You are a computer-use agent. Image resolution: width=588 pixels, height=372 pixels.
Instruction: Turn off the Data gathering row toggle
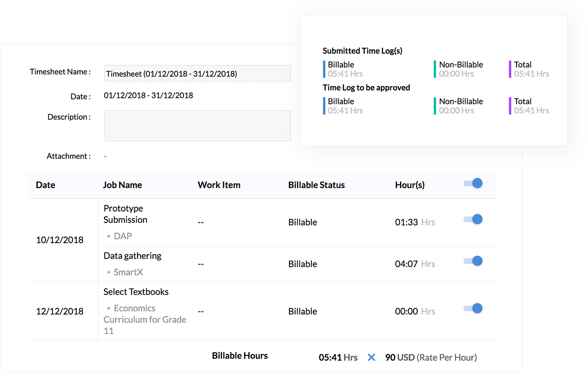tap(473, 261)
